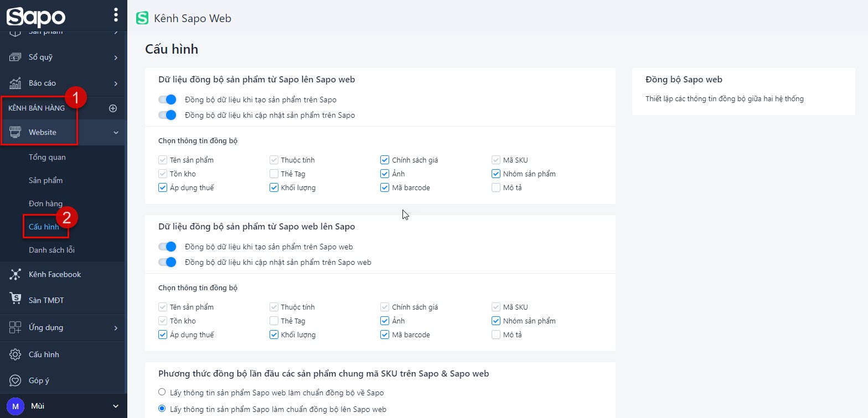Click the Cấu hình page heading
This screenshot has height=418, width=868.
click(x=172, y=49)
